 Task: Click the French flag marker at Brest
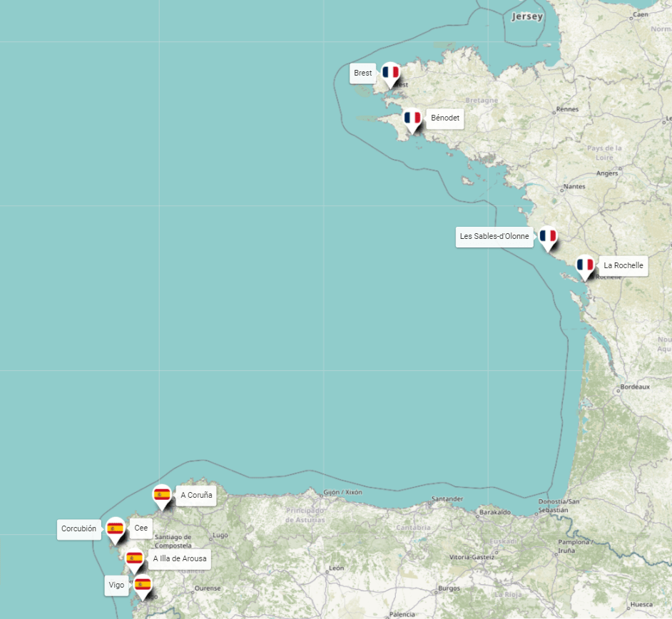coord(390,71)
